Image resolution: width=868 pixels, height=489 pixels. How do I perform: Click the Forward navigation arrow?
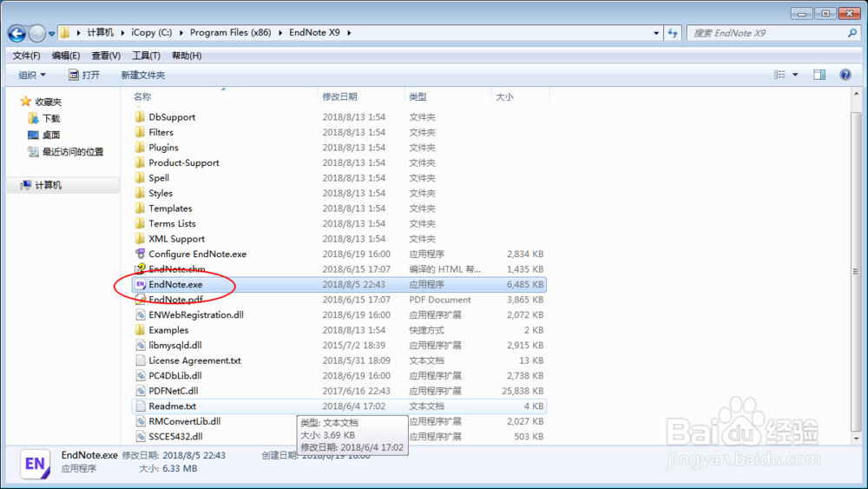pyautogui.click(x=37, y=33)
